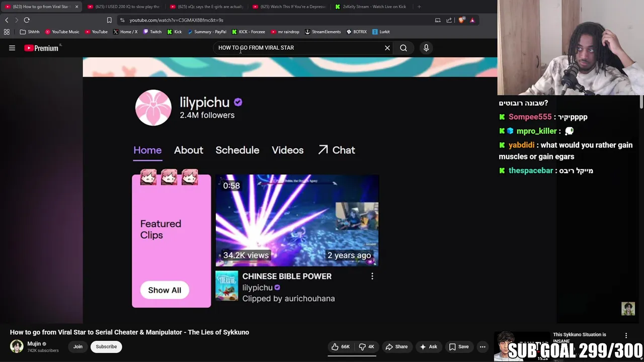Switch to 'Watch This If You're' tab

click(289, 7)
